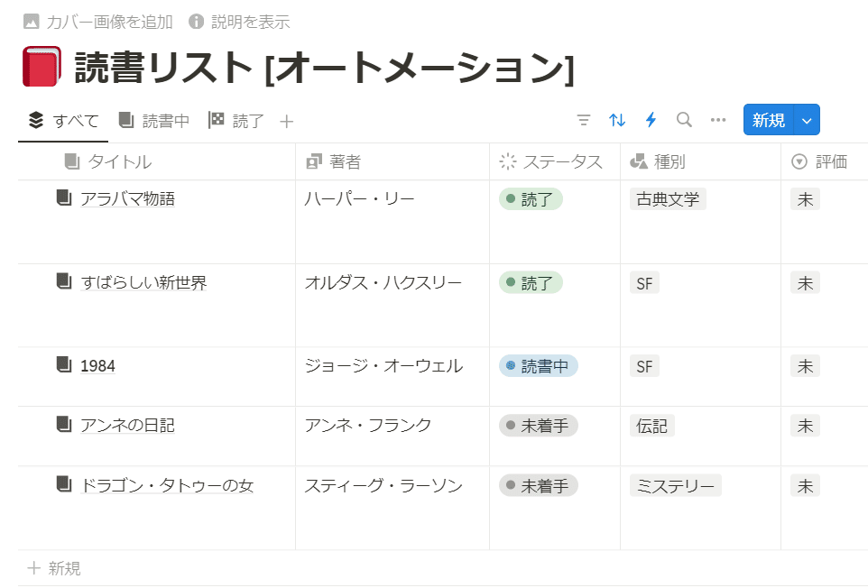Expand the dropdown arrow next to 新規
The image size is (868, 588).
pos(807,120)
